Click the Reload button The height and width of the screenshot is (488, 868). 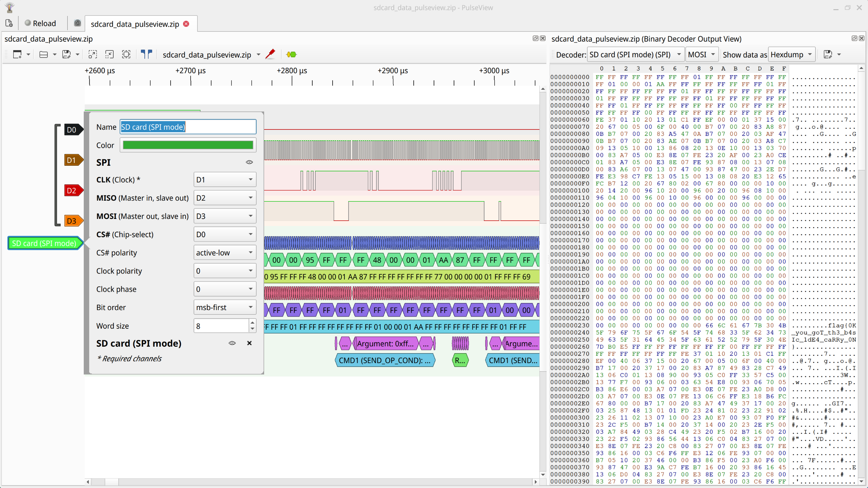(x=40, y=23)
